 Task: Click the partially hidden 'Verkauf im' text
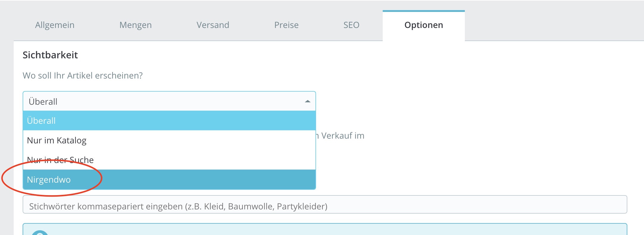pos(342,136)
